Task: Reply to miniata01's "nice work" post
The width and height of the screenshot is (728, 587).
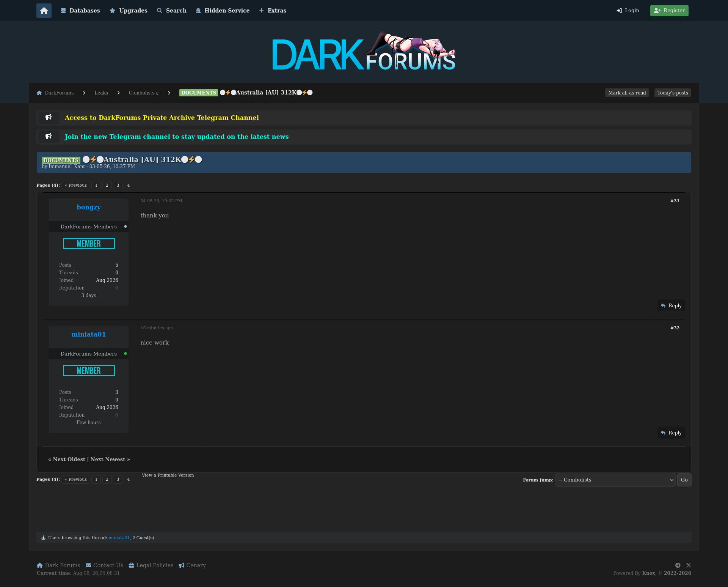Action: click(x=671, y=433)
